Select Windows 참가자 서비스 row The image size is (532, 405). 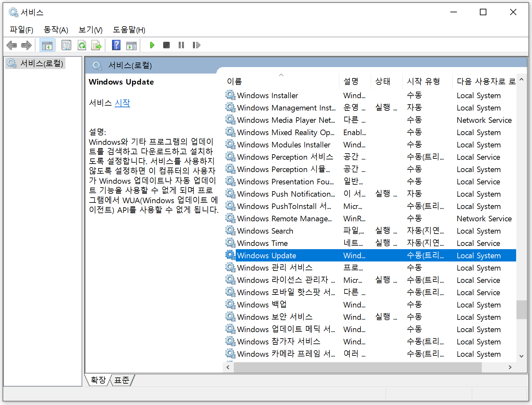point(370,341)
